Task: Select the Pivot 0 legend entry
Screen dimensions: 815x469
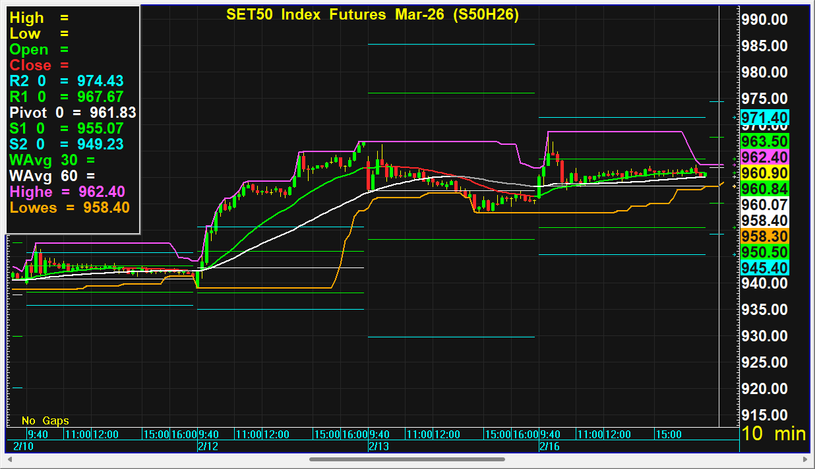Action: [x=72, y=113]
